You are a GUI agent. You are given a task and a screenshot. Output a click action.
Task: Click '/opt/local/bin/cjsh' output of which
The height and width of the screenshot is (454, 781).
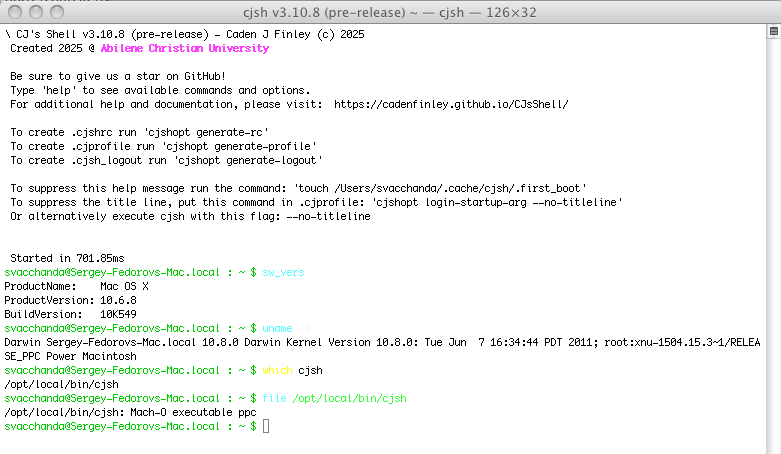61,384
